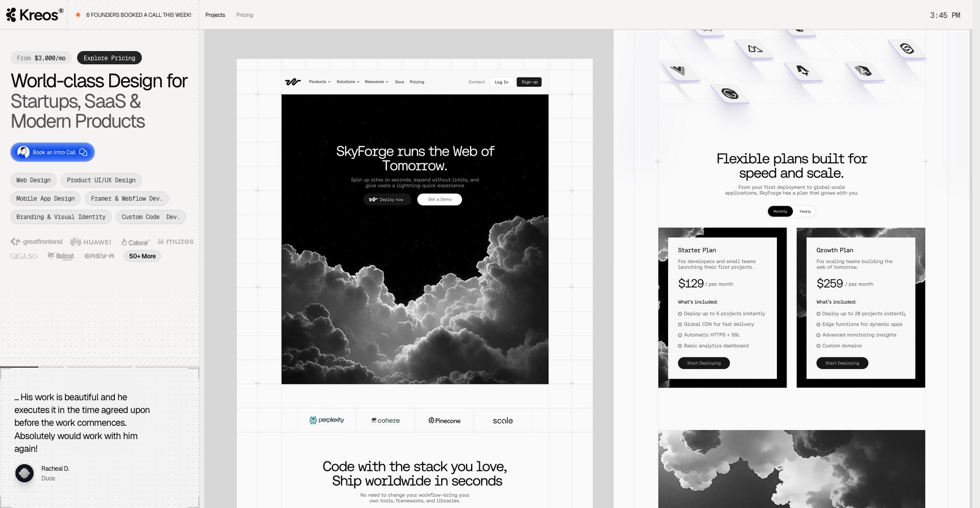980x508 pixels.
Task: Click the Perplexity logo
Action: (x=327, y=420)
